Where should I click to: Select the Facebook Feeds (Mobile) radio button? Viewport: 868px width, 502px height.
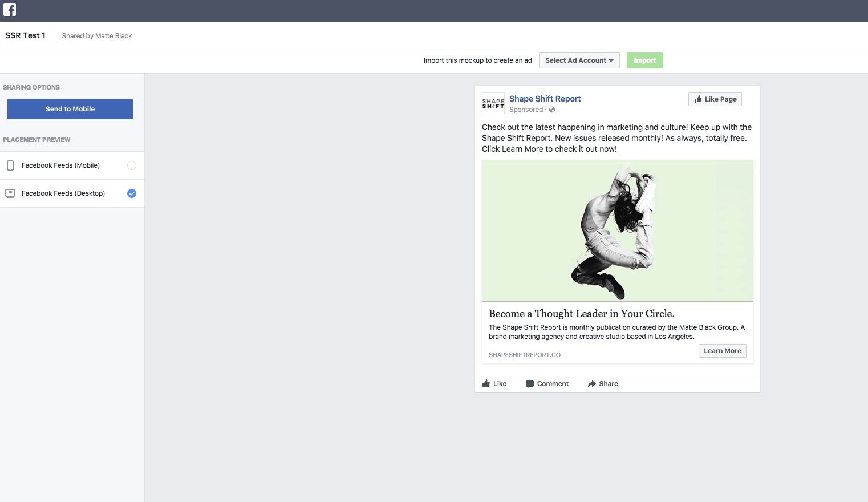(132, 165)
